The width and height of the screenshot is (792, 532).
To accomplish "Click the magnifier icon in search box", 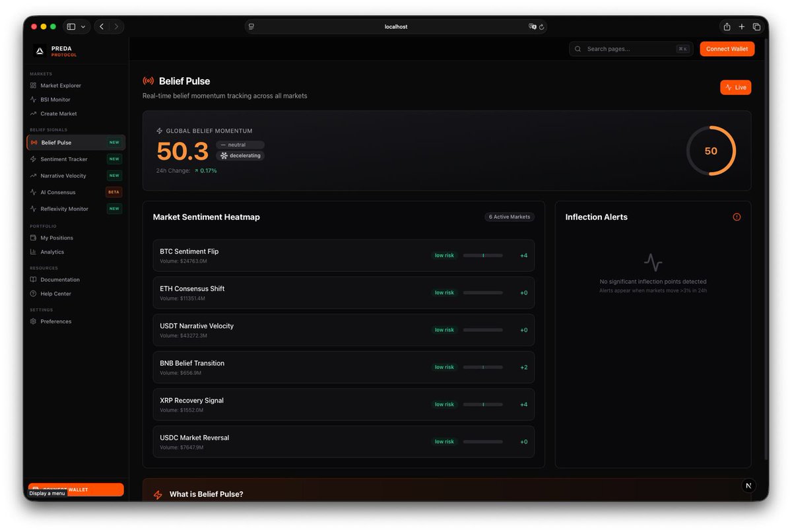I will [x=578, y=49].
